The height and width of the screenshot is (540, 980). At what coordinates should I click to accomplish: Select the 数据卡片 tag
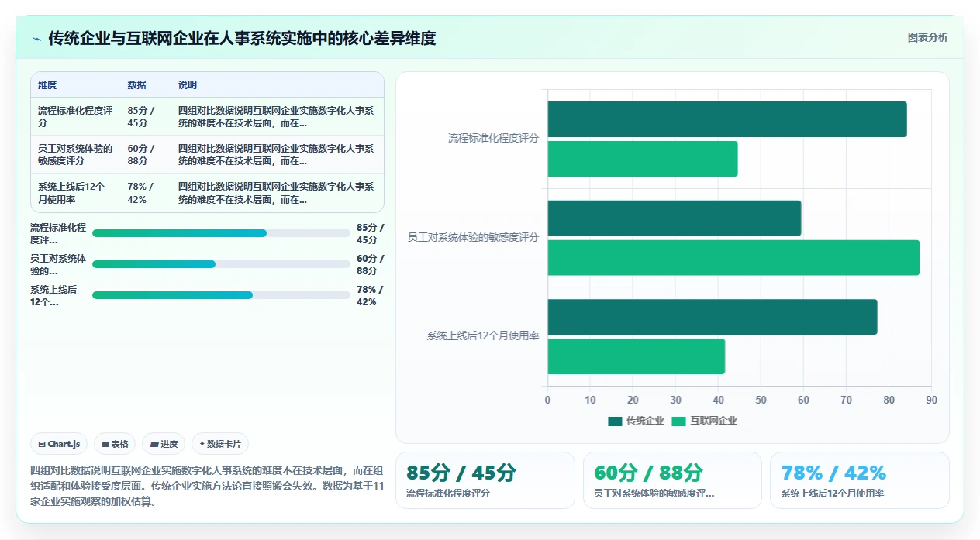coord(220,444)
